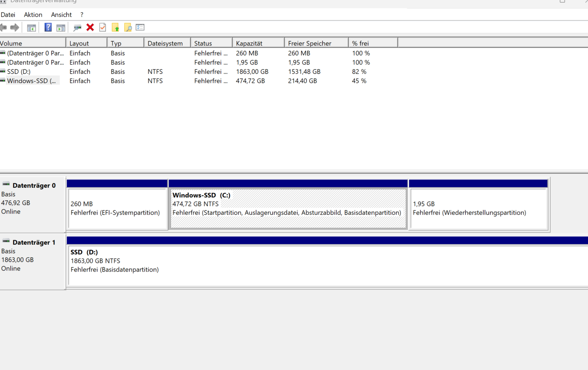Click drive icon of 260 MB volume row
Viewport: 588px width, 370px height.
pyautogui.click(x=3, y=53)
